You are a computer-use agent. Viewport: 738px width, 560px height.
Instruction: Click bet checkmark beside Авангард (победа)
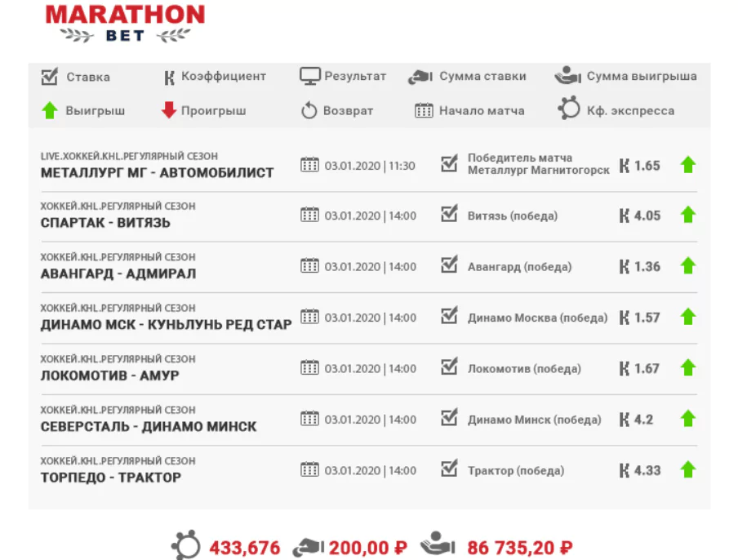tap(449, 264)
